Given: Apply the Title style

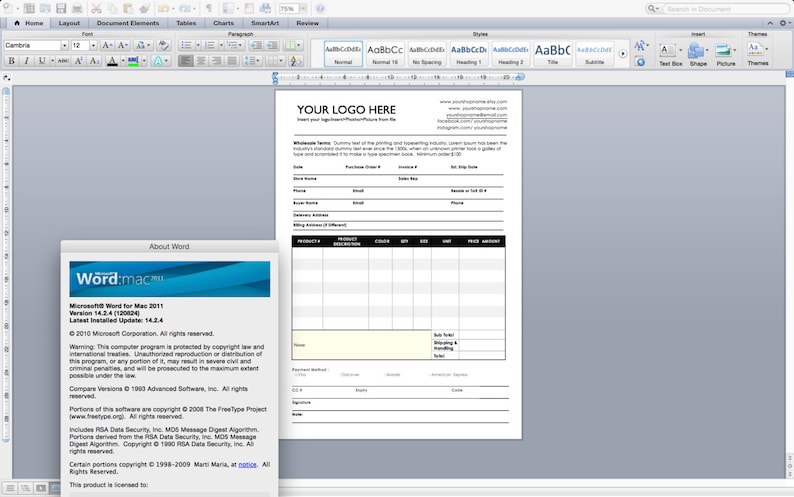Looking at the screenshot, I should (552, 54).
